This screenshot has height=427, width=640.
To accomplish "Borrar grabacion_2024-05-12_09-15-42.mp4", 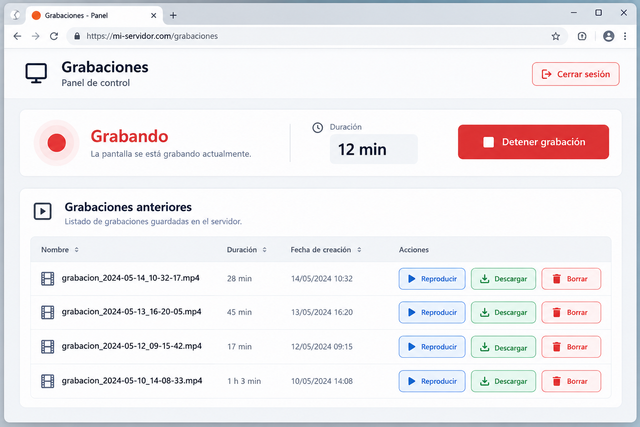I will [x=571, y=347].
